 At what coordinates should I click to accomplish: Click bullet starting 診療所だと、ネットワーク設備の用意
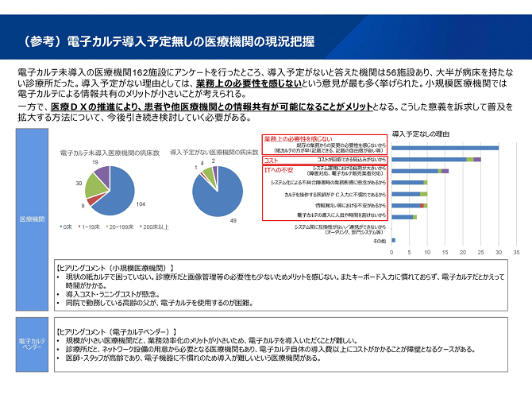271,349
